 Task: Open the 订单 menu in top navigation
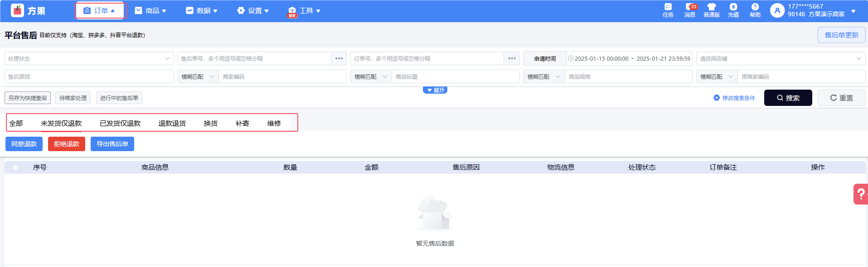[x=100, y=10]
